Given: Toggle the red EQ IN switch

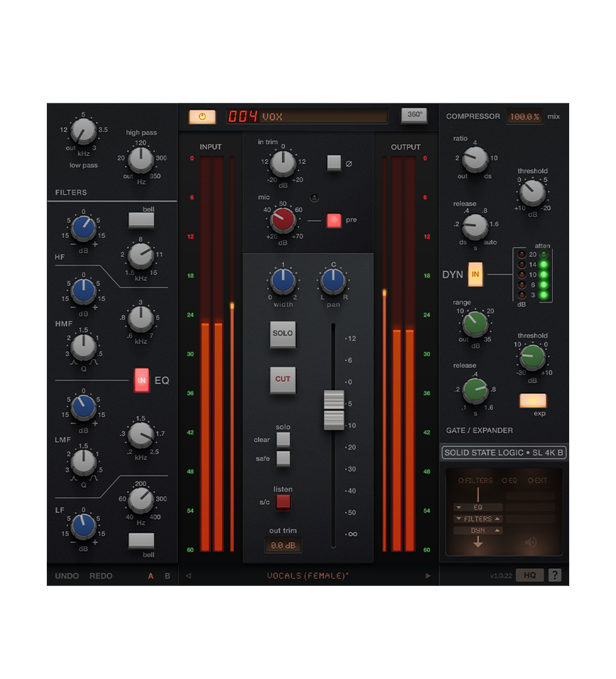Looking at the screenshot, I should (x=142, y=381).
